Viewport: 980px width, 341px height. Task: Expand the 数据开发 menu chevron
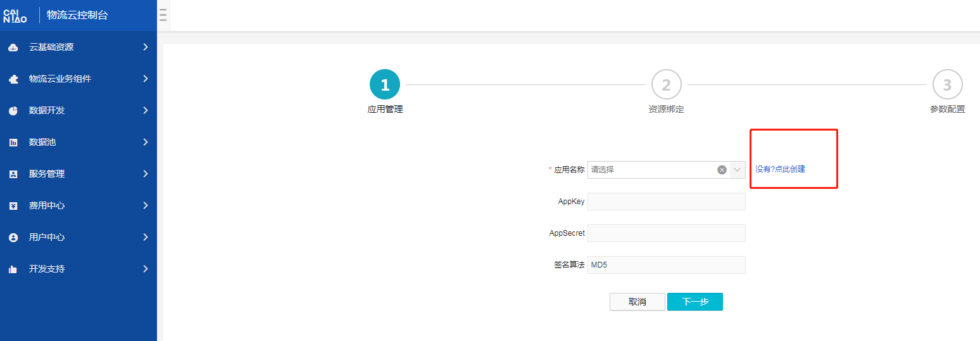(146, 110)
